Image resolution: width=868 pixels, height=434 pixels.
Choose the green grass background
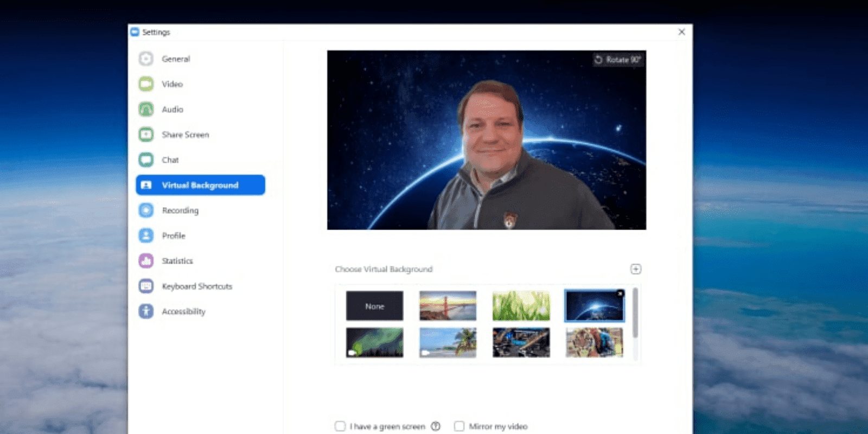pos(521,306)
